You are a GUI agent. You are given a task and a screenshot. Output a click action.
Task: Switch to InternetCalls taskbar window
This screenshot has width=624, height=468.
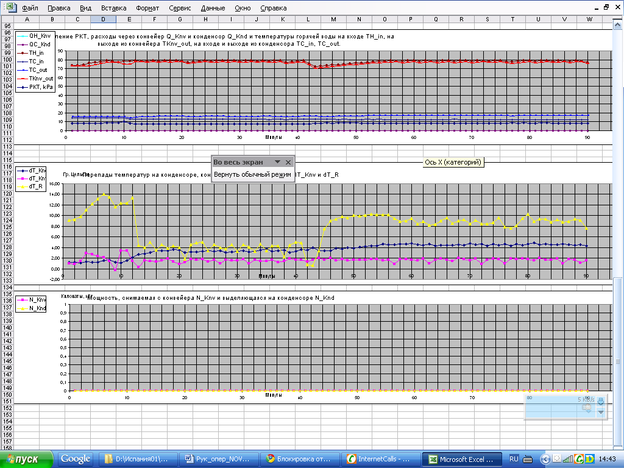380,459
